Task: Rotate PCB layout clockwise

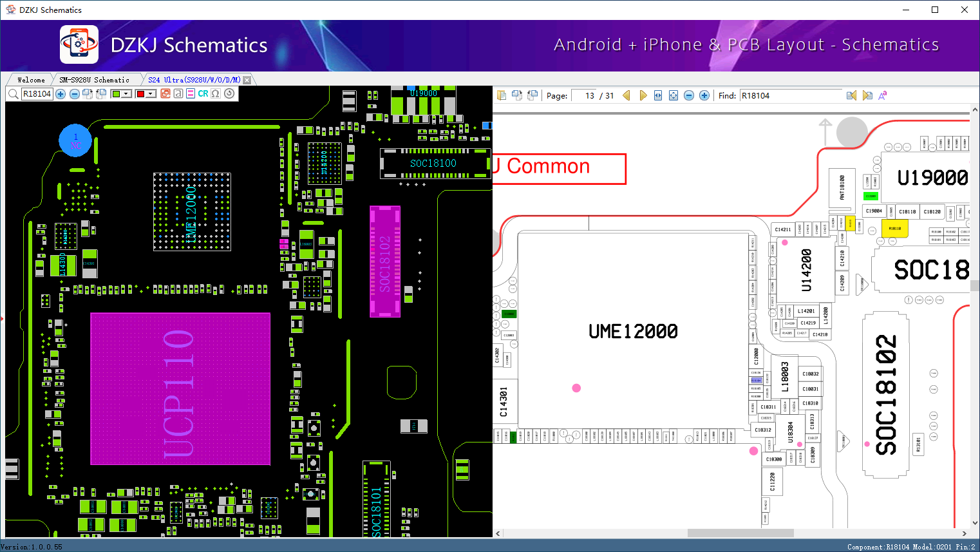Action: pyautogui.click(x=88, y=94)
